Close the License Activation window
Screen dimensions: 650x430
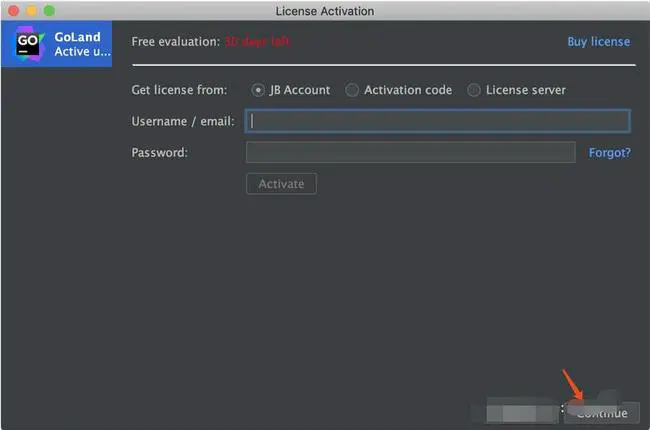pyautogui.click(x=12, y=10)
